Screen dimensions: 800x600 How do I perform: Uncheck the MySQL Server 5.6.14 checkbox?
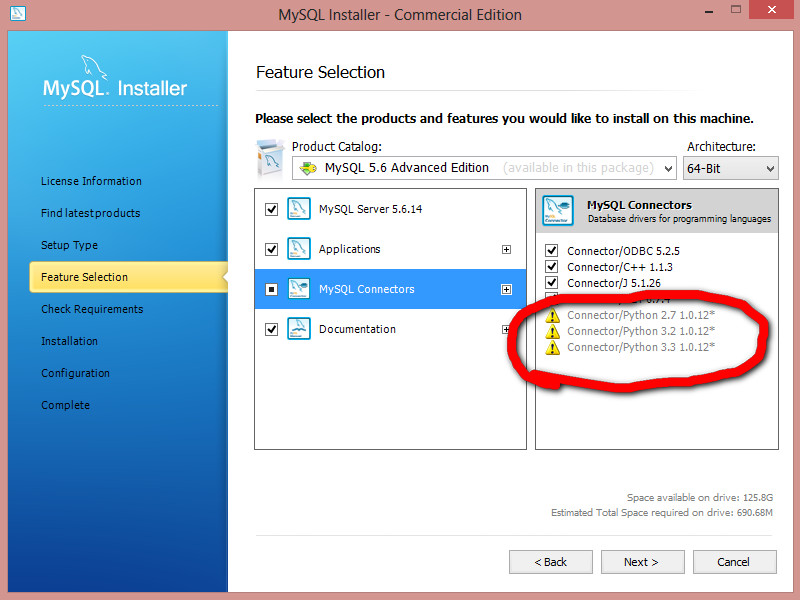(x=271, y=209)
